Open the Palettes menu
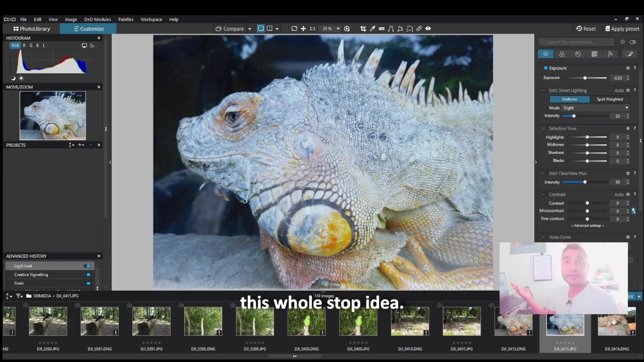644x362 pixels. 126,19
